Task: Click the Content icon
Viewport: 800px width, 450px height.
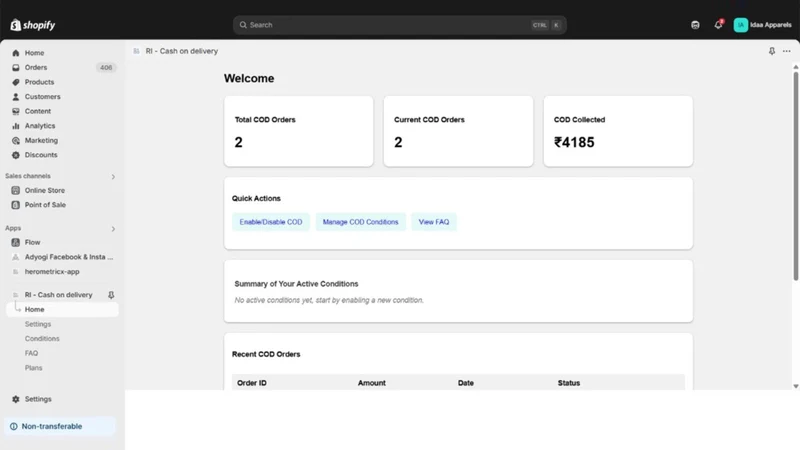Action: point(16,111)
